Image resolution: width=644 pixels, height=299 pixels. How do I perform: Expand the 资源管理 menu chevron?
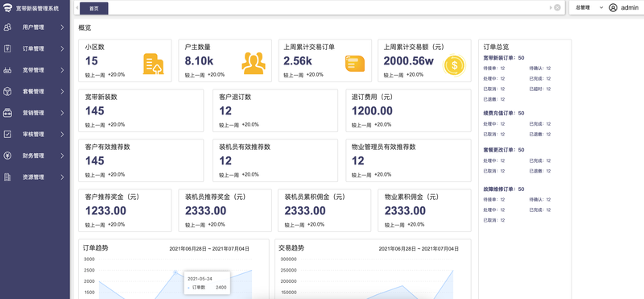coord(62,177)
